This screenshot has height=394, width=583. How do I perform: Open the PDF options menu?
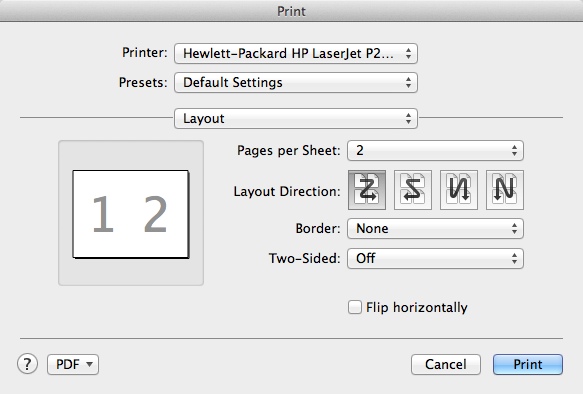click(73, 364)
